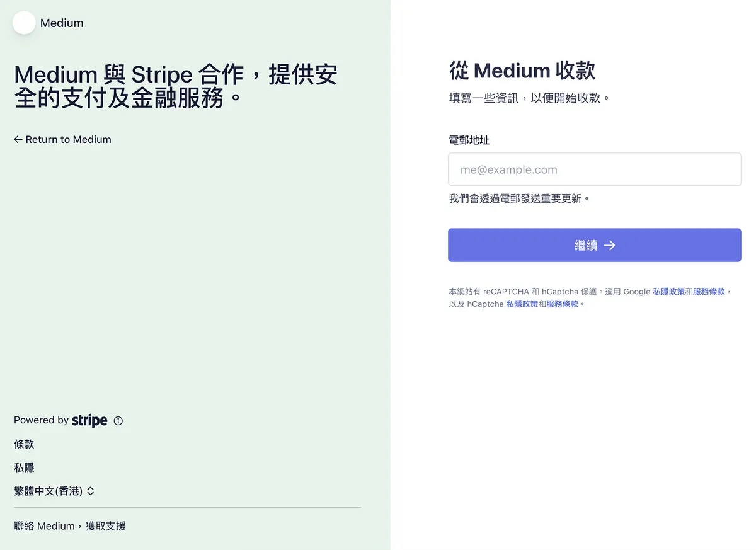Open Google's 服務條款 link
The height and width of the screenshot is (550, 756).
click(x=709, y=292)
